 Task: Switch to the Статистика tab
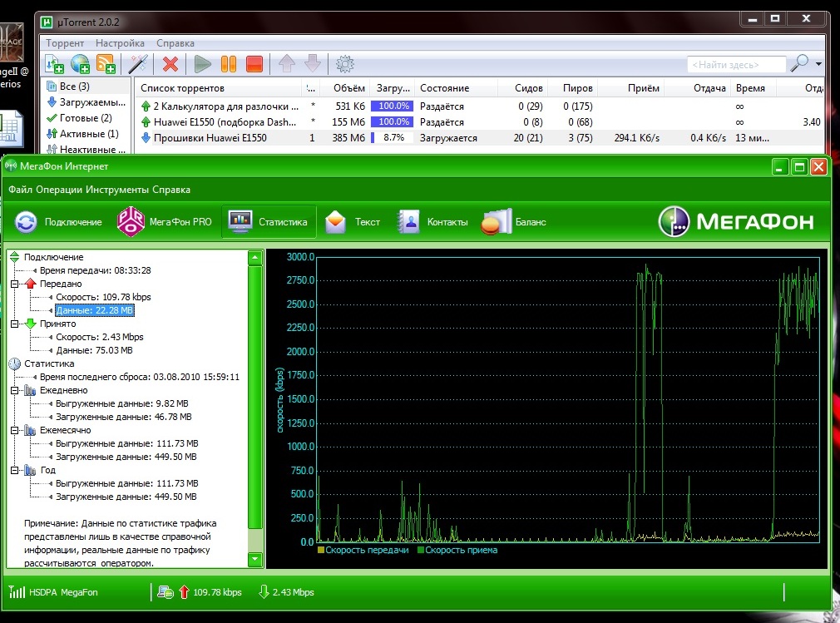(269, 222)
